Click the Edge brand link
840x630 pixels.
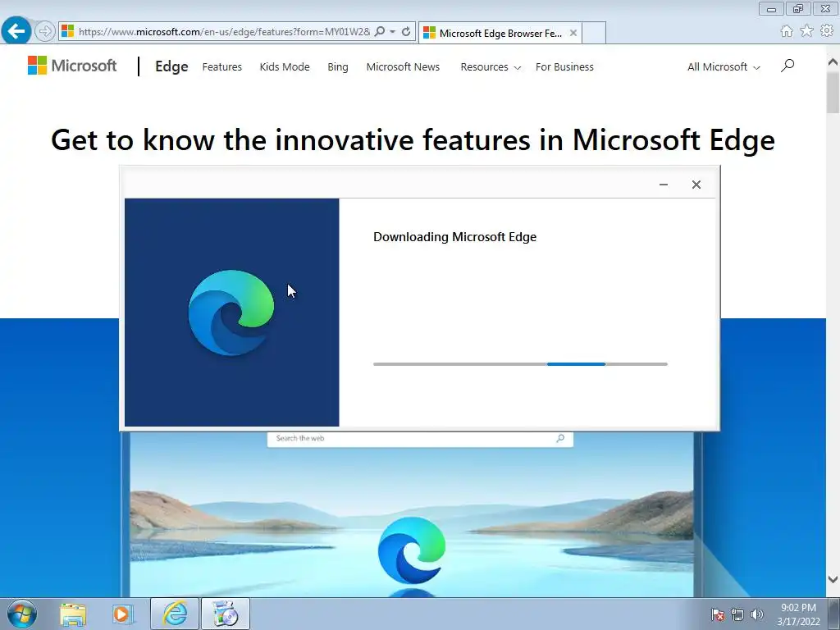(171, 66)
